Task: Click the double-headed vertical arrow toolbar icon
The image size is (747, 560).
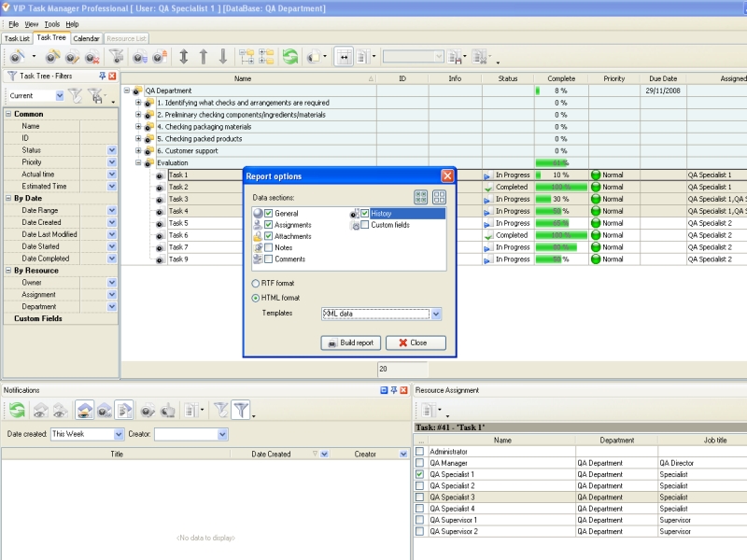Action: [x=183, y=57]
